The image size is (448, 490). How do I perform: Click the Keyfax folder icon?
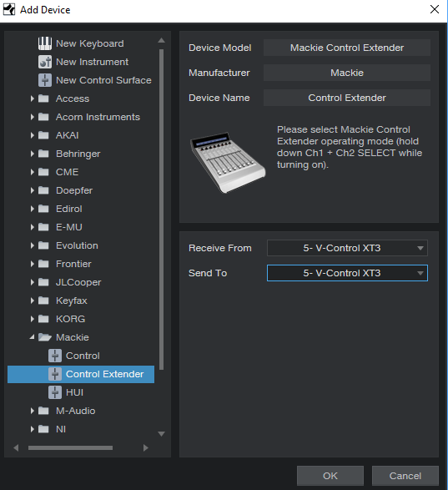43,301
